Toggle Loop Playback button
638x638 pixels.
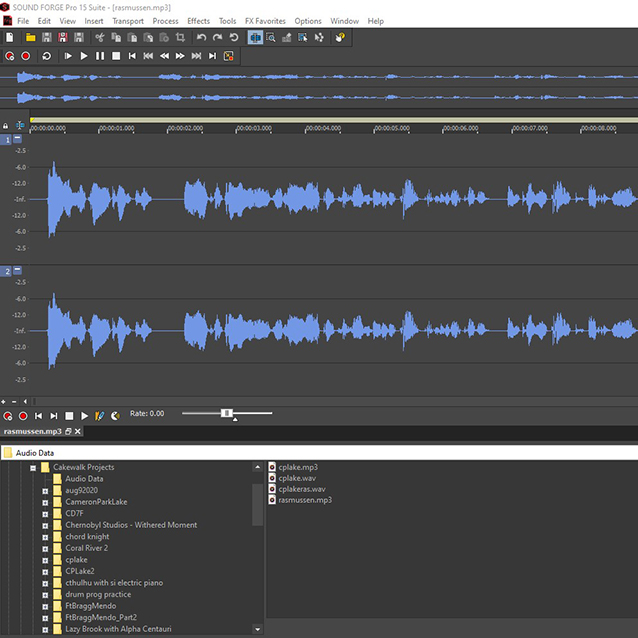point(46,56)
